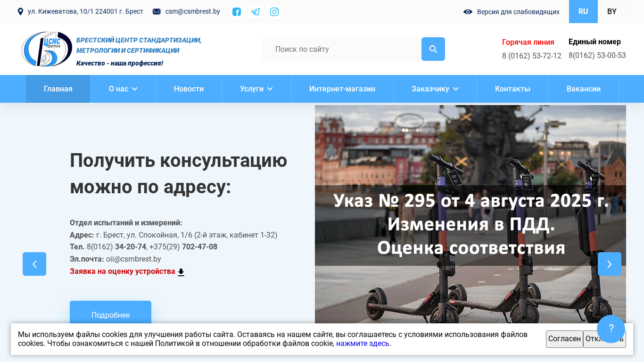Click the scooter banner slide image

(471, 214)
